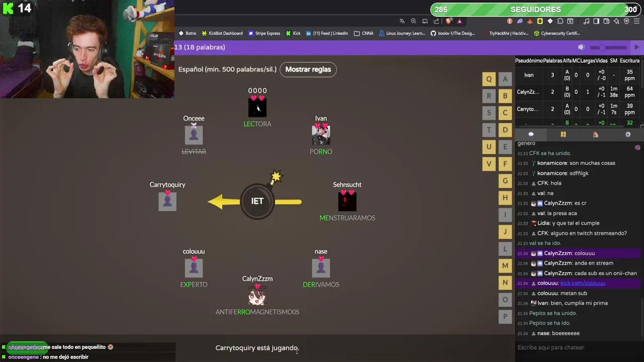The width and height of the screenshot is (644, 362).
Task: Click the N letter tile
Action: click(x=505, y=283)
